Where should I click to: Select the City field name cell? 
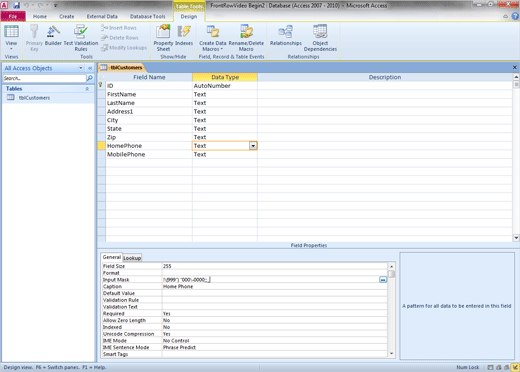tap(149, 120)
